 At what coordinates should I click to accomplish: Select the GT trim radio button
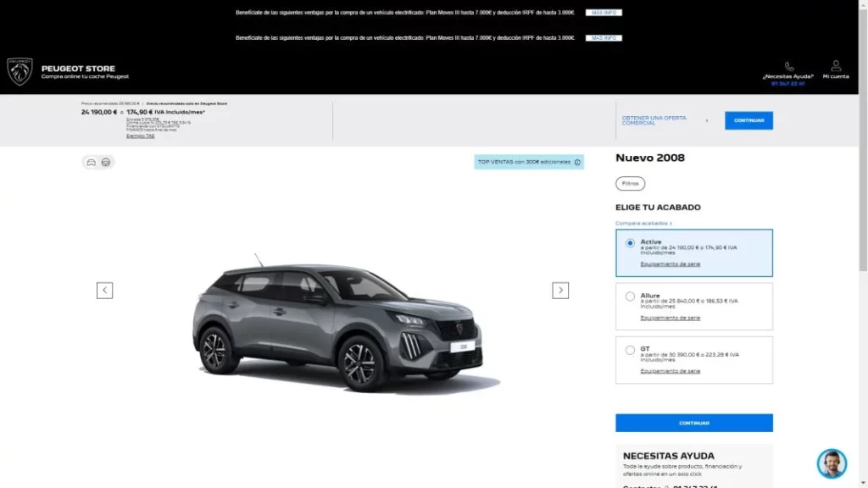click(x=630, y=350)
